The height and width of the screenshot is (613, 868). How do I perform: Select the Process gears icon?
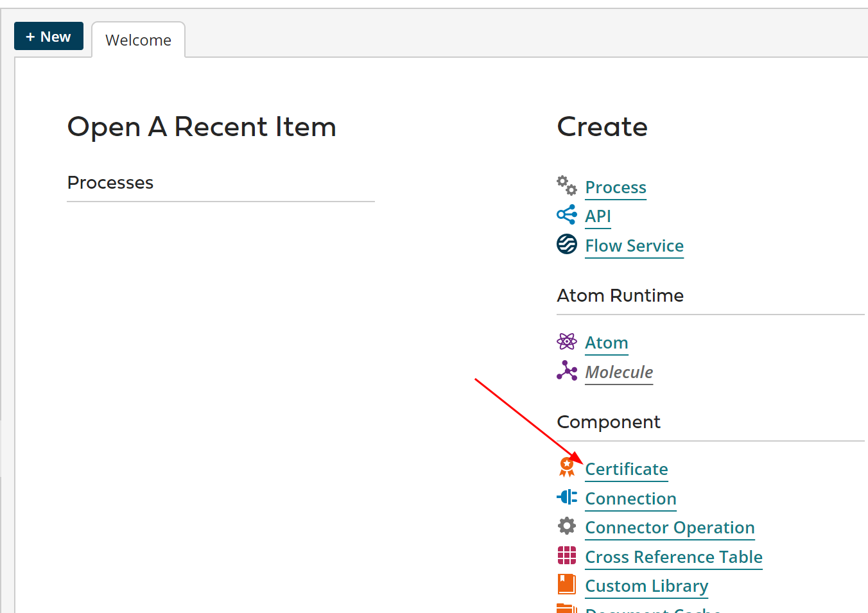click(567, 185)
